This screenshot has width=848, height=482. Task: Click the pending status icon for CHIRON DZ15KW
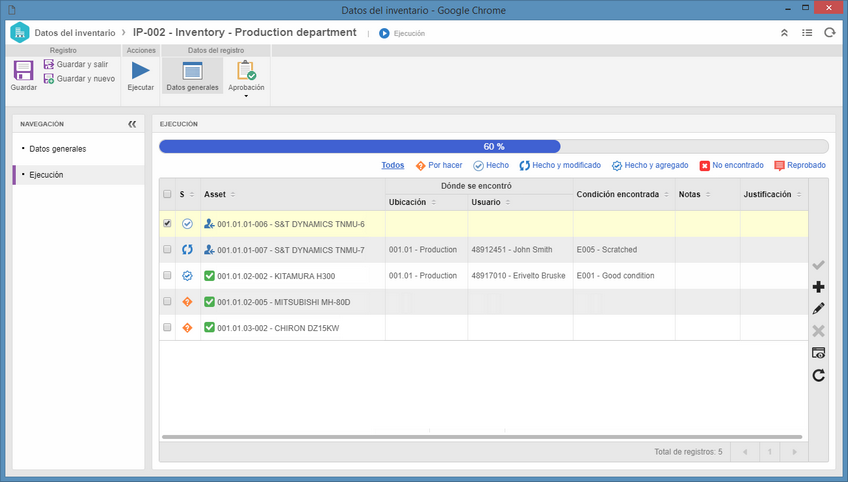[187, 327]
